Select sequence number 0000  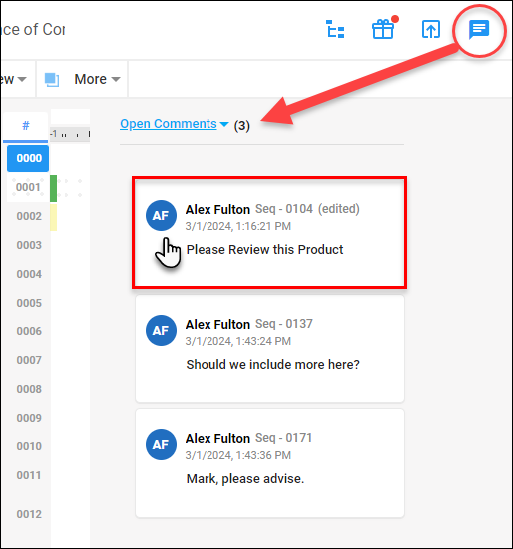click(28, 158)
